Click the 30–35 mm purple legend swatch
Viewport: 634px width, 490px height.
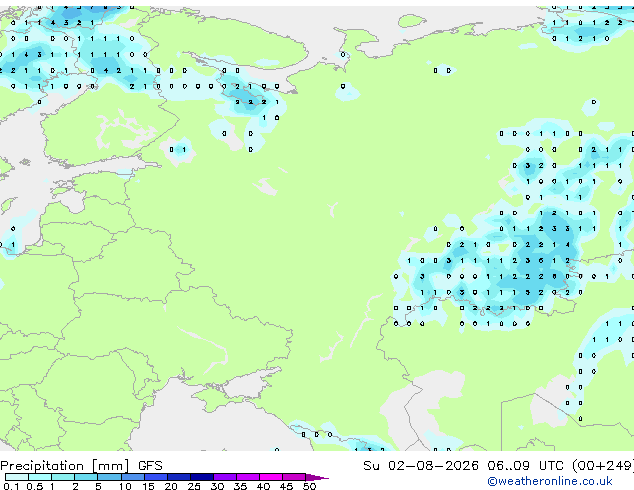pos(225,477)
